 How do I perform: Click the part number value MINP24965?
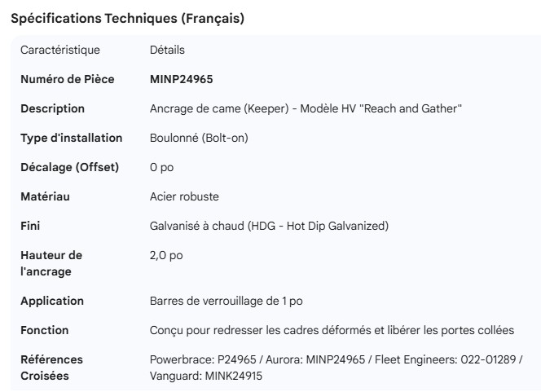click(181, 79)
